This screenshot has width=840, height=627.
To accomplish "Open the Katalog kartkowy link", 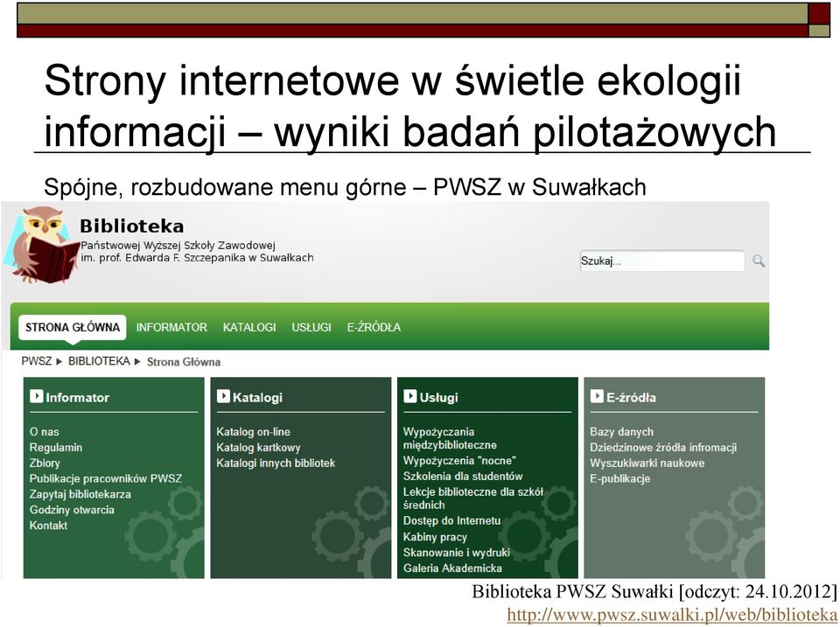I will pyautogui.click(x=258, y=448).
